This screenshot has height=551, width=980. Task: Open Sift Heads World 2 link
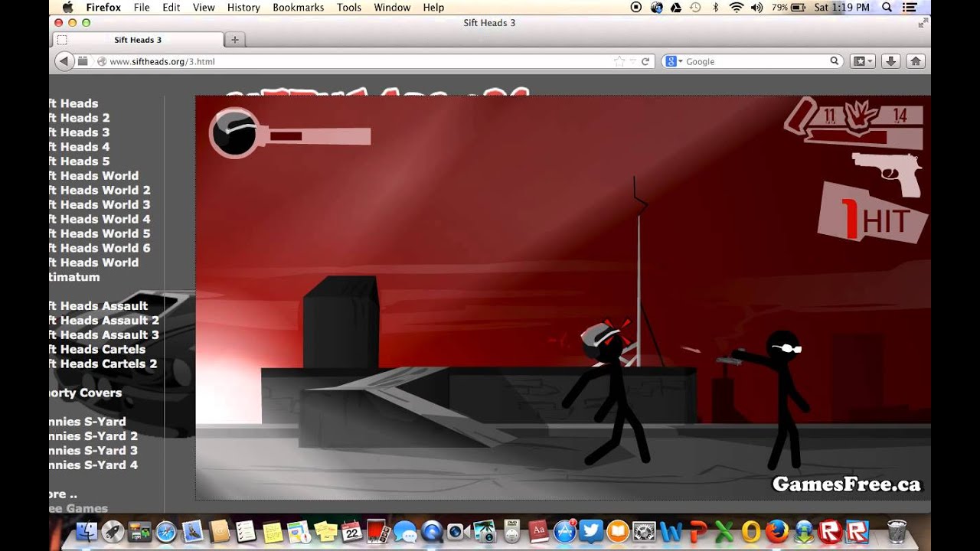(100, 191)
